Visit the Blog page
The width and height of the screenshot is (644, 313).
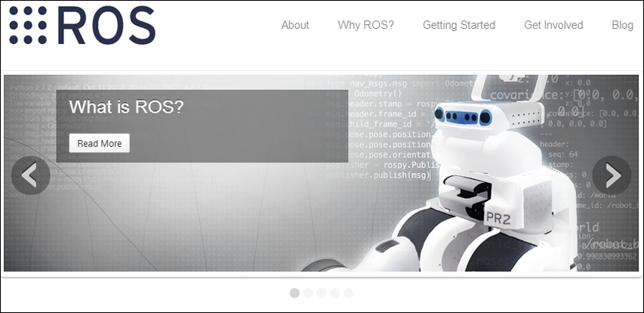(x=622, y=25)
